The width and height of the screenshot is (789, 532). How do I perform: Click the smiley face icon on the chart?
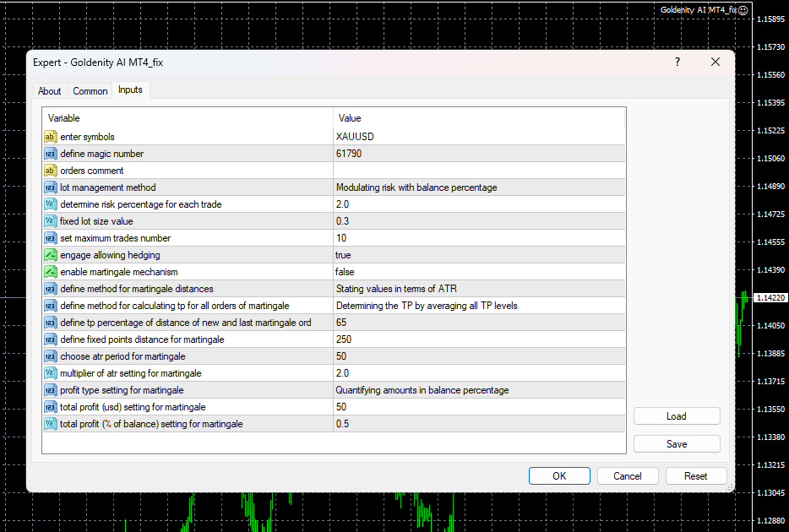(x=743, y=10)
